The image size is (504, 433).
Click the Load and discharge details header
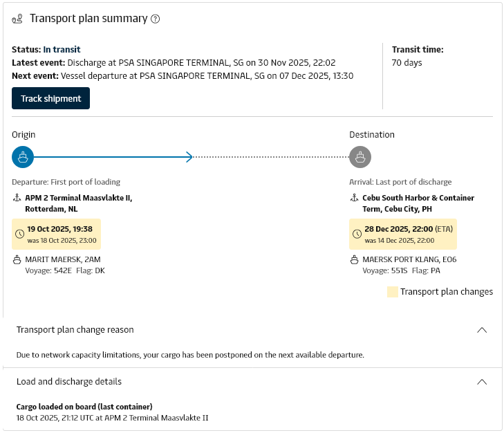[69, 382]
